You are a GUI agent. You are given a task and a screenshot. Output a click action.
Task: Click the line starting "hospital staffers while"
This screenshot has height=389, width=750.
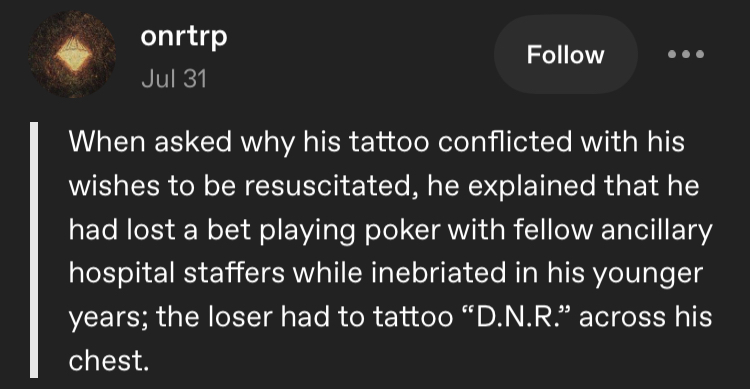click(x=386, y=273)
